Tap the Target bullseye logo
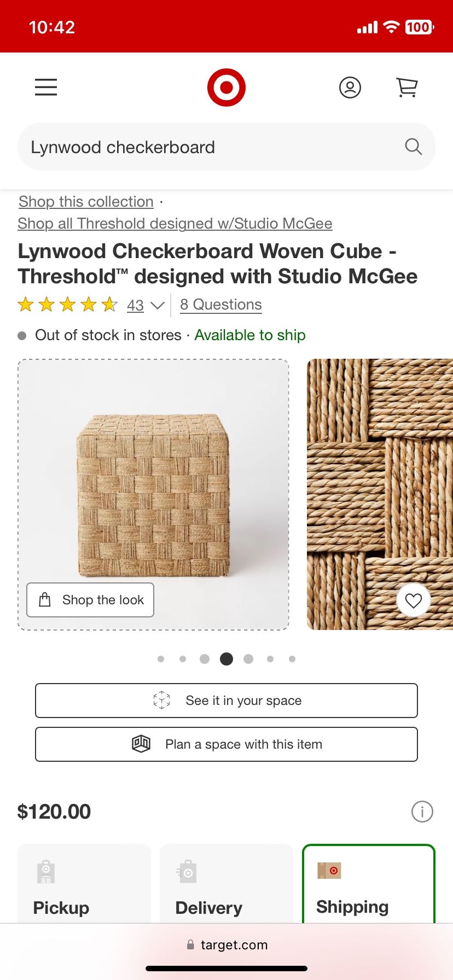The image size is (453, 980). point(226,87)
